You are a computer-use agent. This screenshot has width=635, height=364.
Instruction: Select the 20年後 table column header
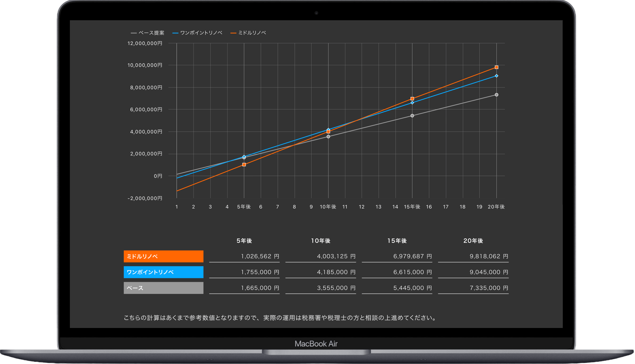click(x=473, y=241)
